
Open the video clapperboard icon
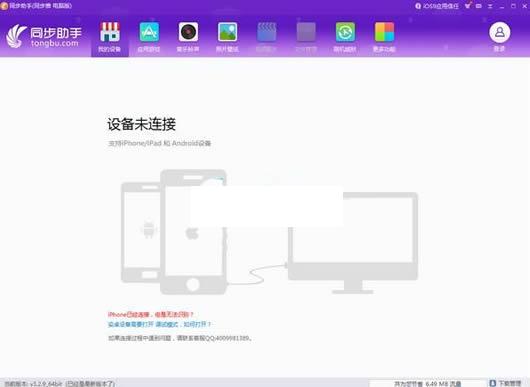click(267, 32)
